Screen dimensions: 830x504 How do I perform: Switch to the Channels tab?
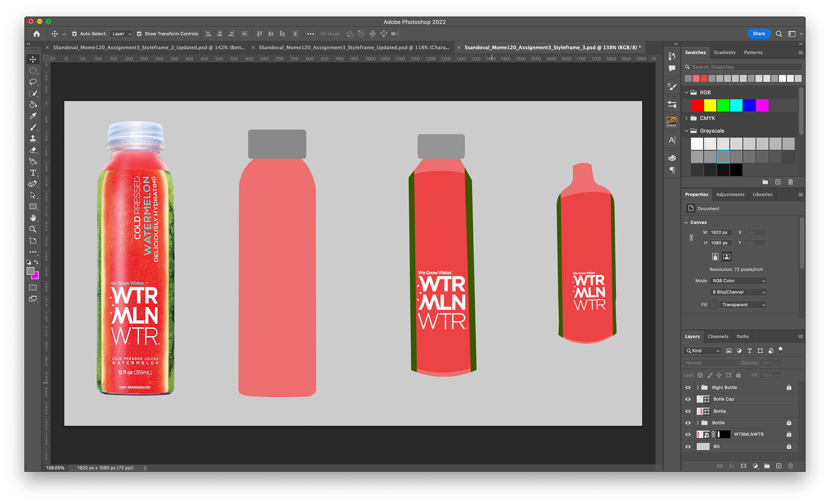(x=718, y=336)
